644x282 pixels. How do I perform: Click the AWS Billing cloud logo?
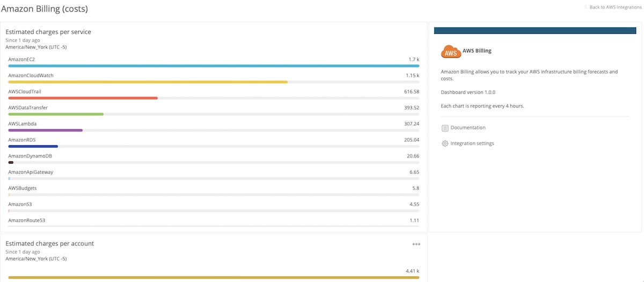[x=451, y=52]
